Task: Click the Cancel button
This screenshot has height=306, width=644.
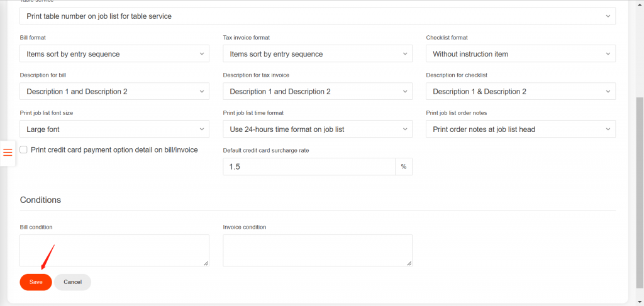Action: [x=72, y=282]
